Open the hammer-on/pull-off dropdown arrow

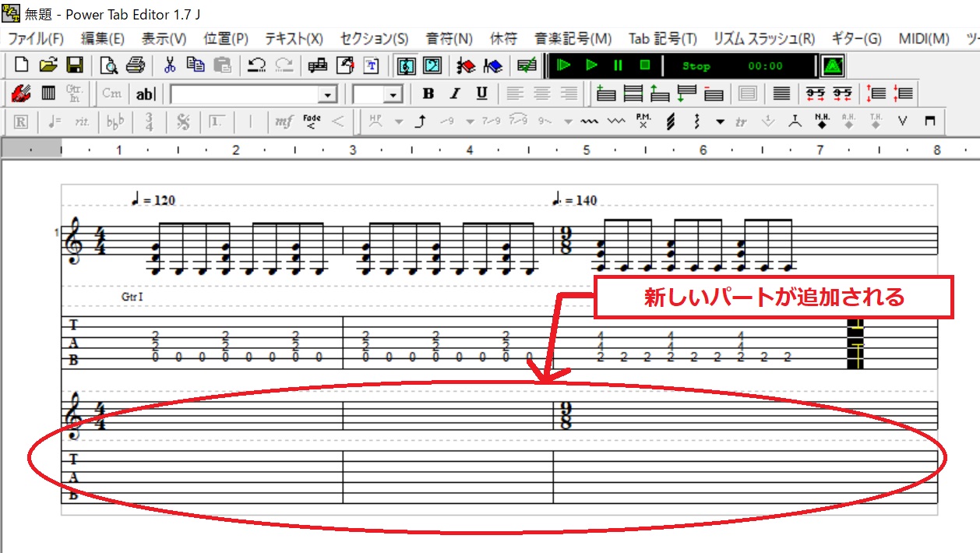(399, 122)
